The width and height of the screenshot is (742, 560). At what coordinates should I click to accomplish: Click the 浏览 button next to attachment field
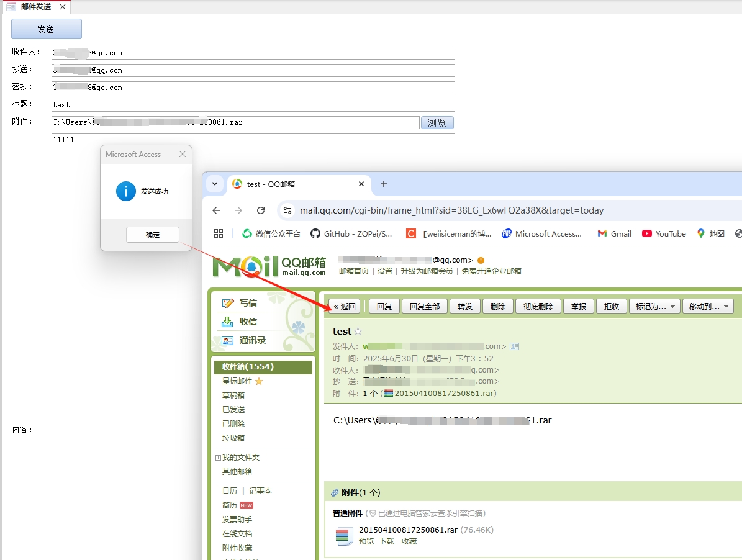437,123
